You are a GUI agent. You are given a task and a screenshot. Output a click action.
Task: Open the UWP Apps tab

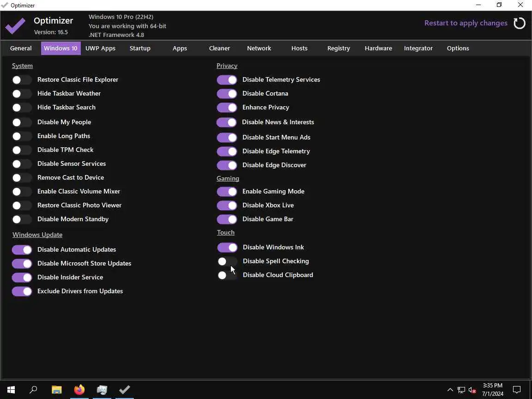tap(100, 48)
